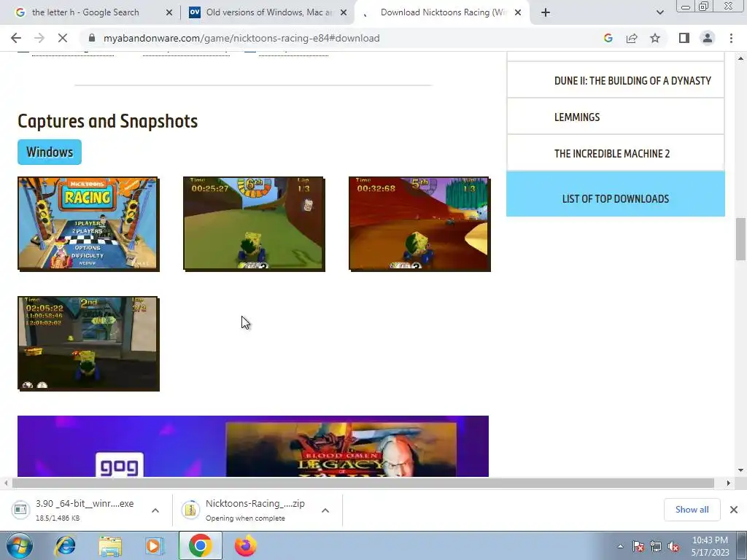Click the page scroll up arrow
This screenshot has height=560, width=747.
tap(740, 58)
